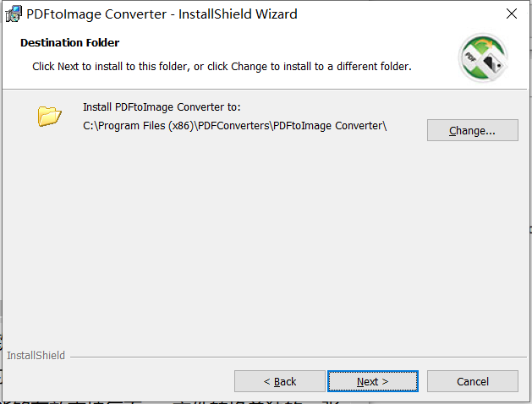This screenshot has width=532, height=404.
Task: Click the 'Install PDFtoImage Converter to:' label
Action: [162, 107]
